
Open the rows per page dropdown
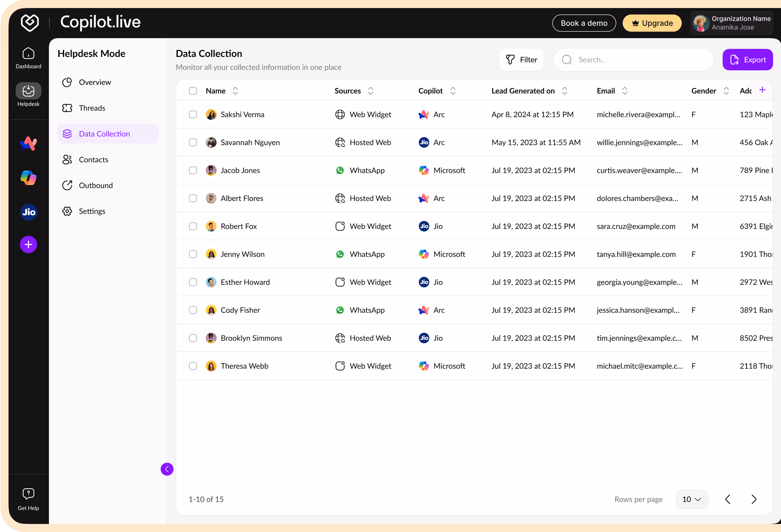coord(692,499)
